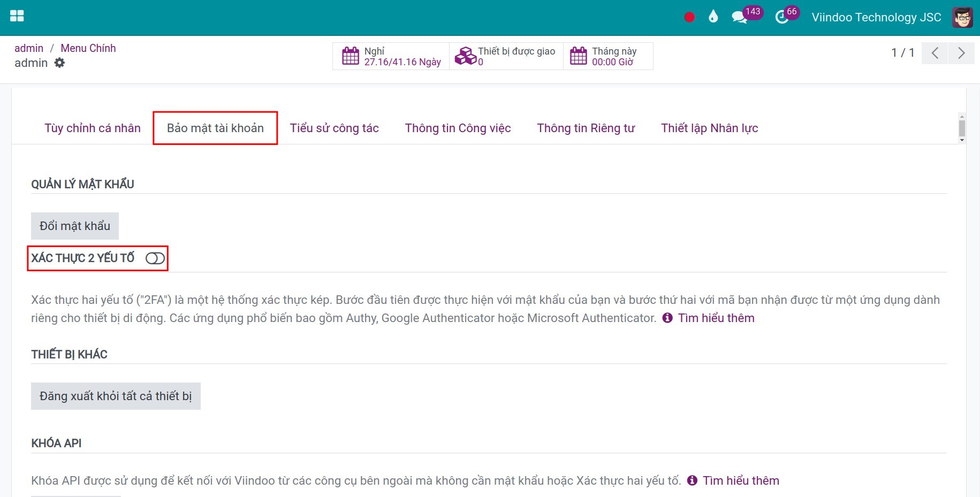The image size is (980, 497).
Task: Click info icon beside 2FA Tìm hiểu thêm
Action: click(x=667, y=318)
